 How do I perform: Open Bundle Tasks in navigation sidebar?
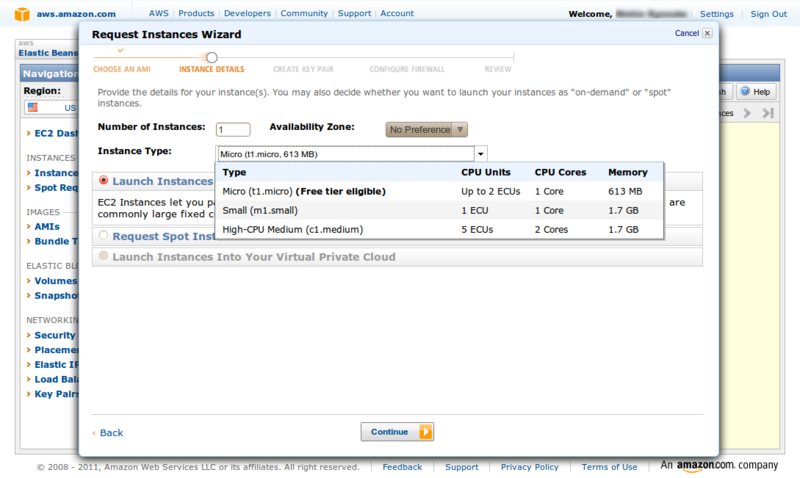56,241
